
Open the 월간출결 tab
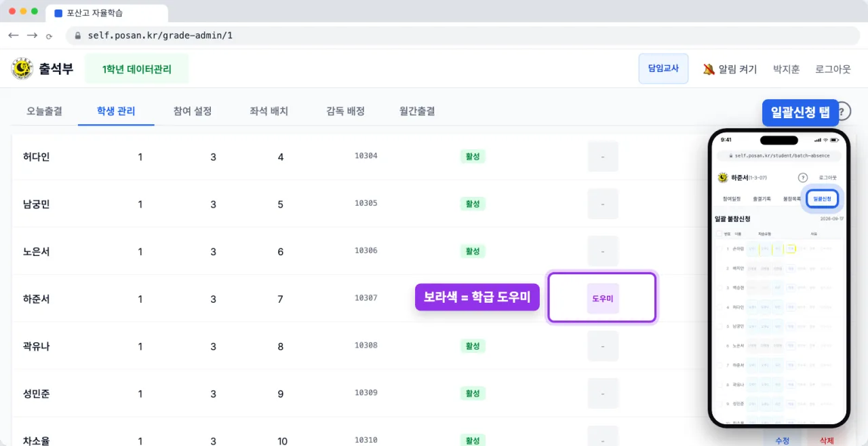coord(417,111)
